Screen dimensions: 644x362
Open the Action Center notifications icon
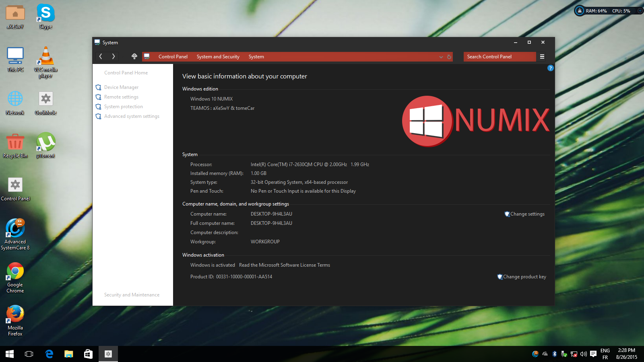pos(593,354)
